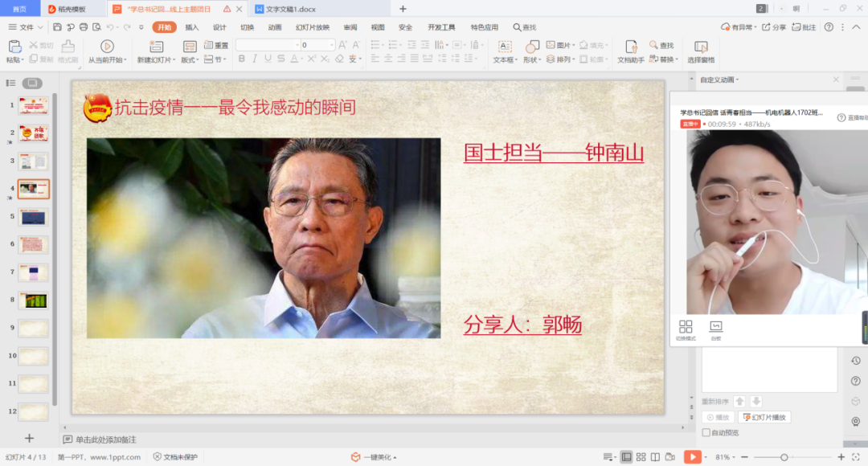The image size is (868, 466).
Task: Open the Selection Pane (选择窗格)
Action: pos(701,50)
